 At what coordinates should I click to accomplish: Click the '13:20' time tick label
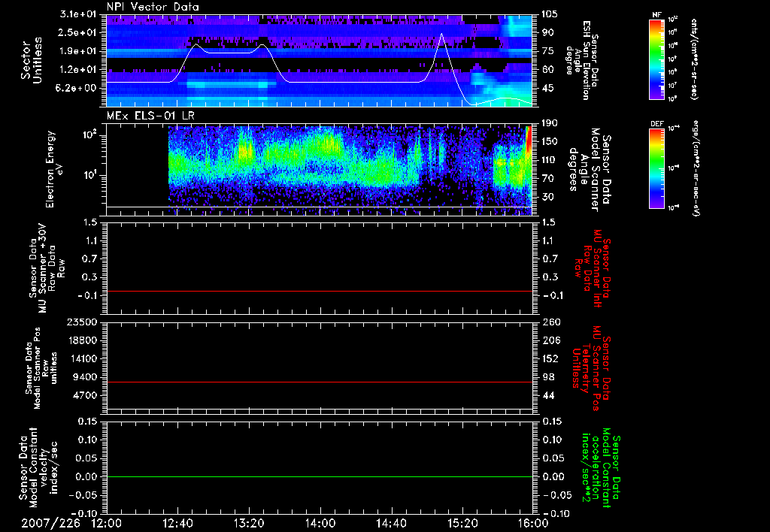click(249, 523)
